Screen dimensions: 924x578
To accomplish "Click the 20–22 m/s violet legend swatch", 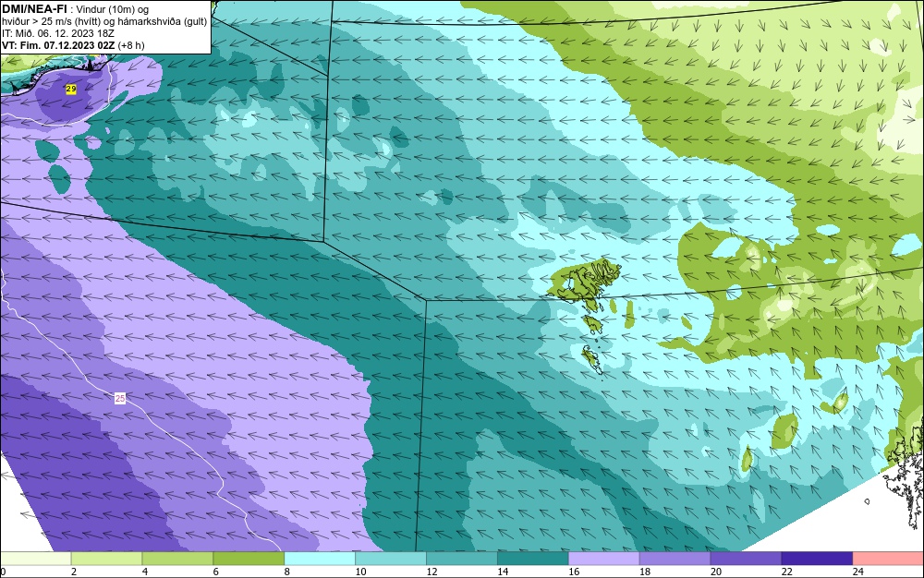I will (x=746, y=559).
